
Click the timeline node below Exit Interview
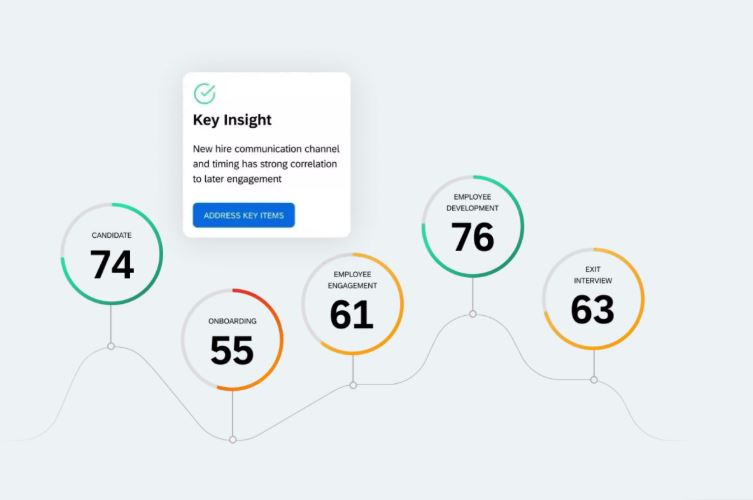[x=594, y=380]
